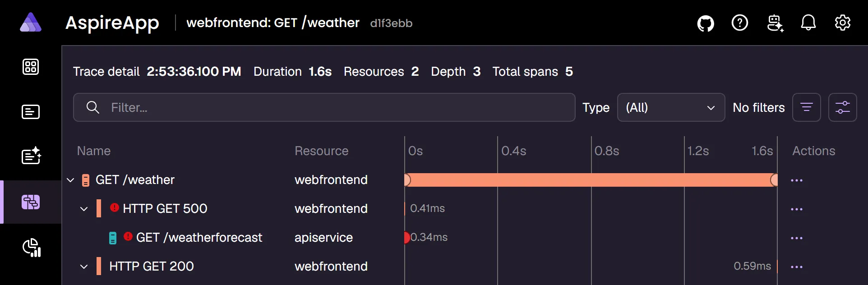Open actions menu for GET /weatherforecast row

pos(797,238)
